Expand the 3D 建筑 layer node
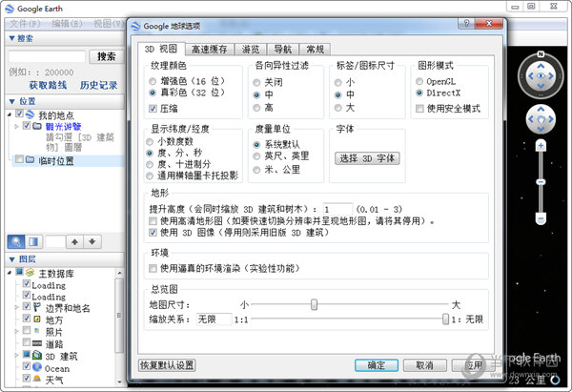Image resolution: width=572 pixels, height=392 pixels. coord(16,355)
